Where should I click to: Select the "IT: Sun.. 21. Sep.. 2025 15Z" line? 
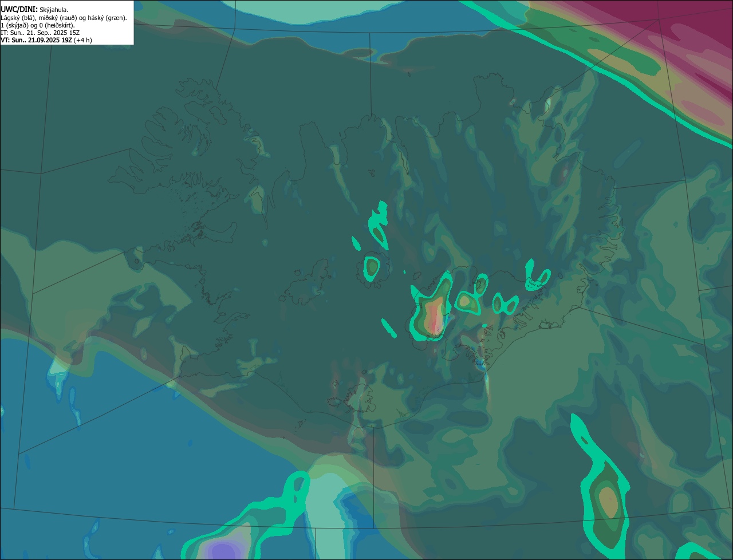[40, 33]
